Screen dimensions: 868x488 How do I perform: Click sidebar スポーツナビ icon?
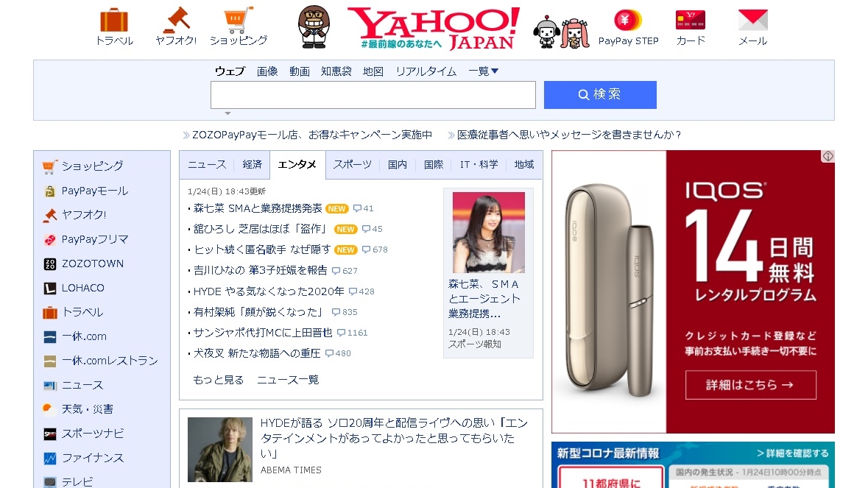(x=50, y=434)
